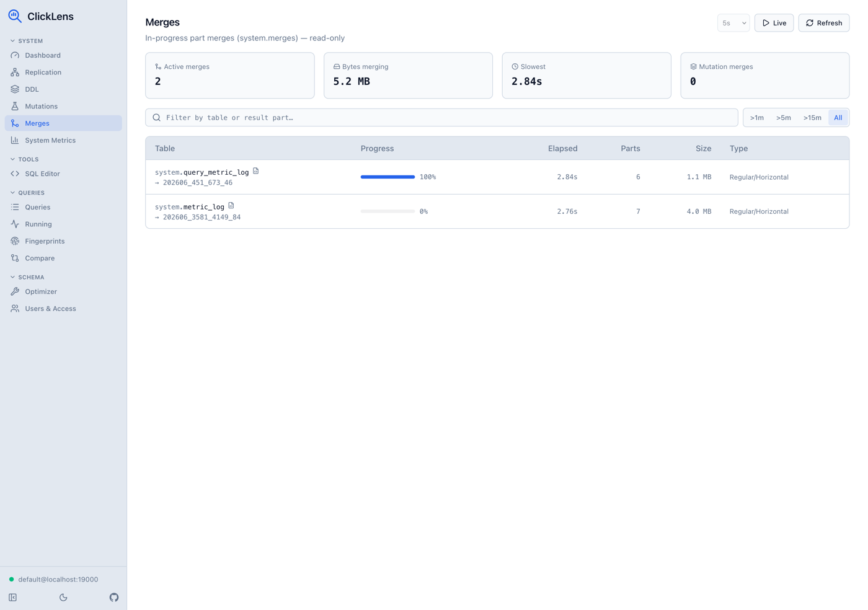Screen dimensions: 868x610
Task: Select the >5m duration filter
Action: 784,118
